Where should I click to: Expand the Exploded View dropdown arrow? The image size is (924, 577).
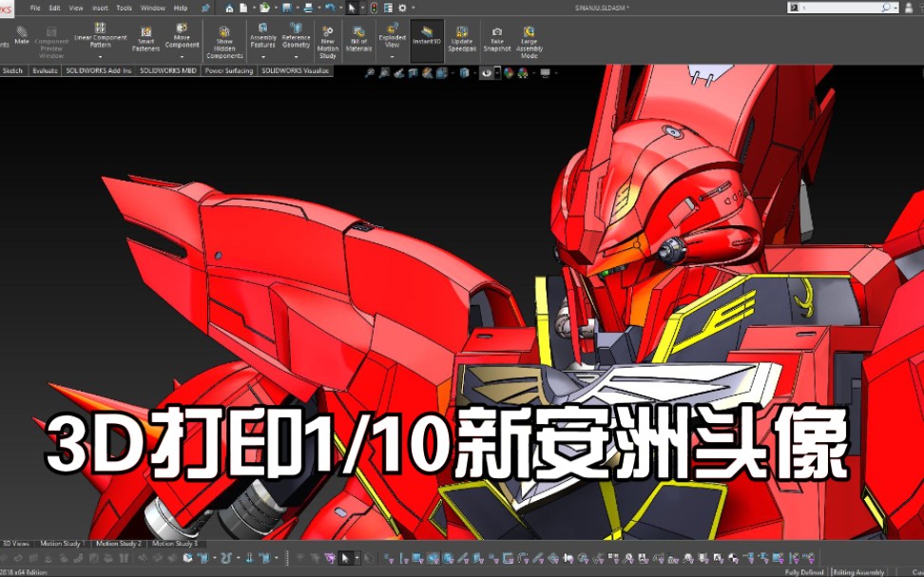393,57
